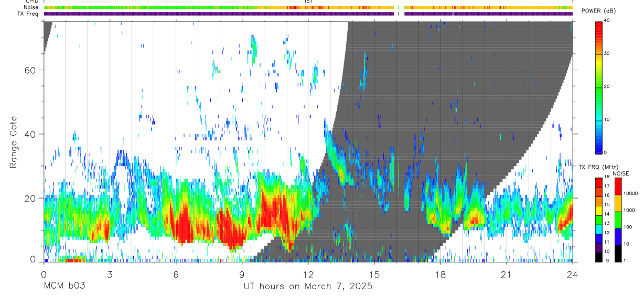Click the x-axis tick label 6
Image resolution: width=644 pixels, height=297 pixels.
(x=176, y=274)
